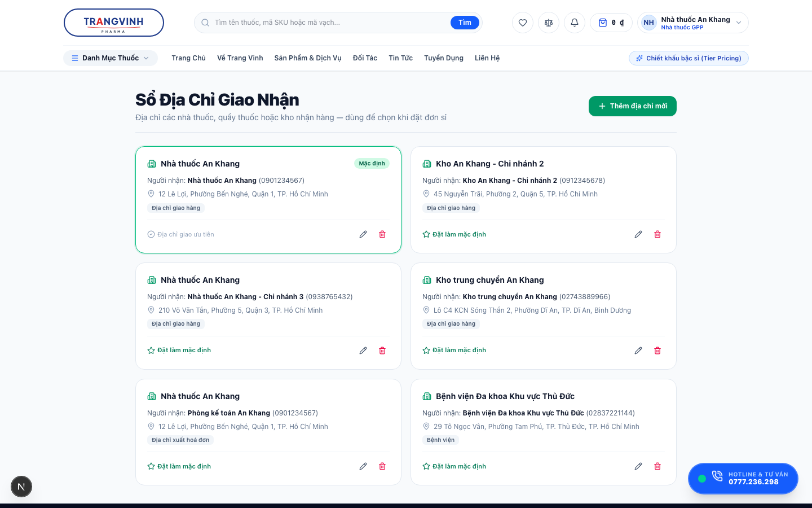Click address Lô C4 KCN Sóng Thần 2

click(532, 310)
